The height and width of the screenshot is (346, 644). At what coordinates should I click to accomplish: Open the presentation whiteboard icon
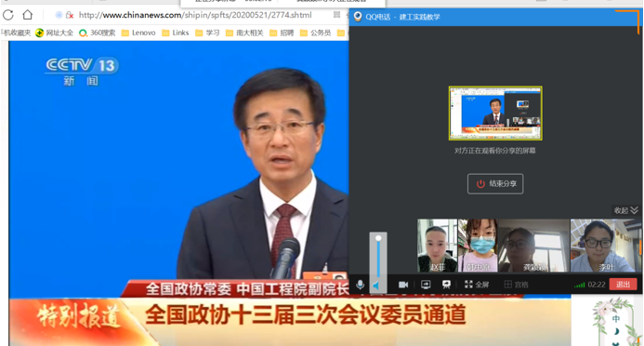click(x=446, y=285)
